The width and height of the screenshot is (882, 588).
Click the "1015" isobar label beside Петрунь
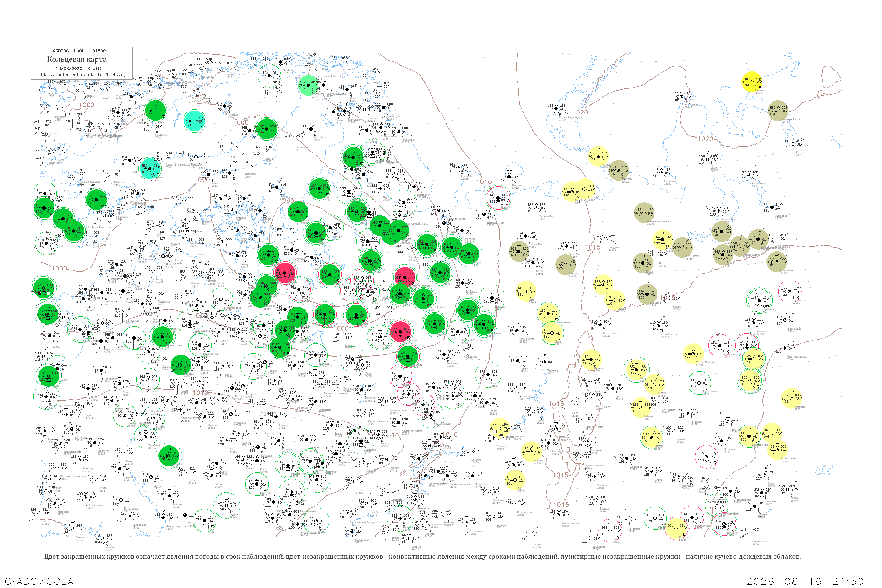593,248
